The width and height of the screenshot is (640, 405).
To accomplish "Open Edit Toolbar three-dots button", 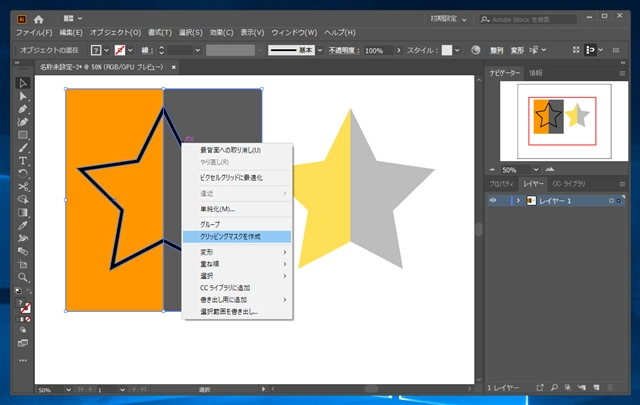I will pos(23,360).
